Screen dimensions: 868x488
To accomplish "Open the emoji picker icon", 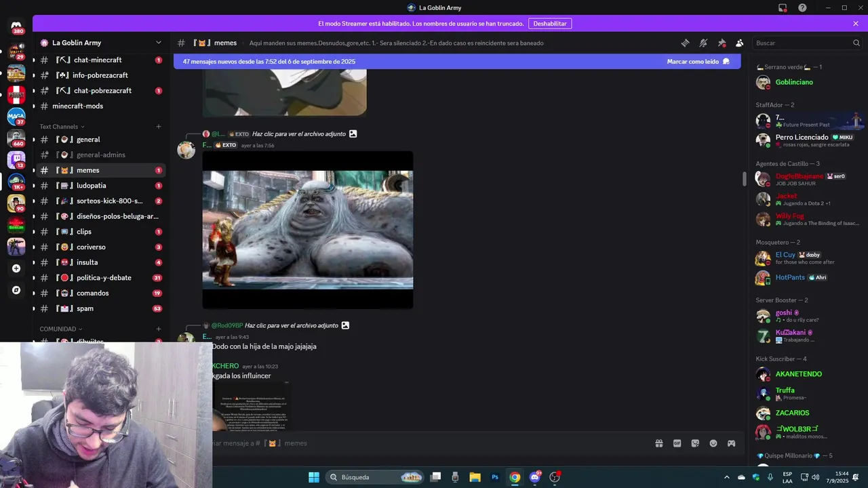I will click(x=713, y=443).
